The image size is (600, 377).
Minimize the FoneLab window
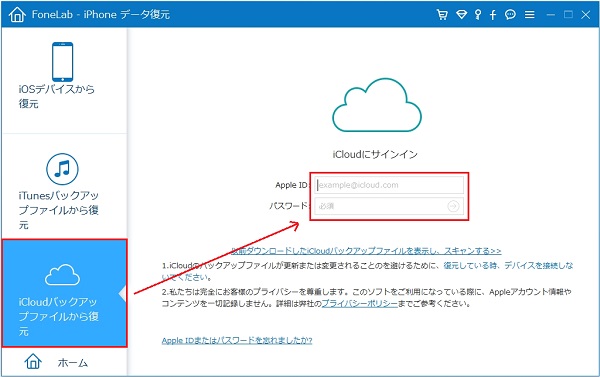click(551, 15)
